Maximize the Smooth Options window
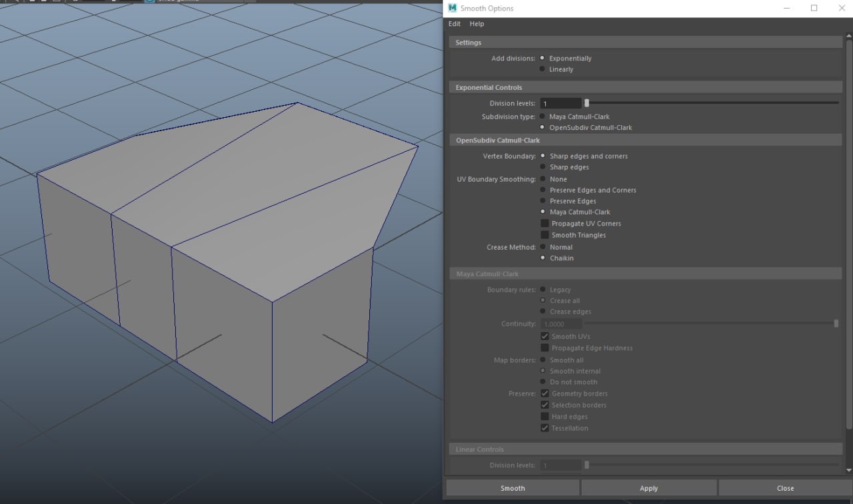Screen dimensions: 853x504 (814, 8)
